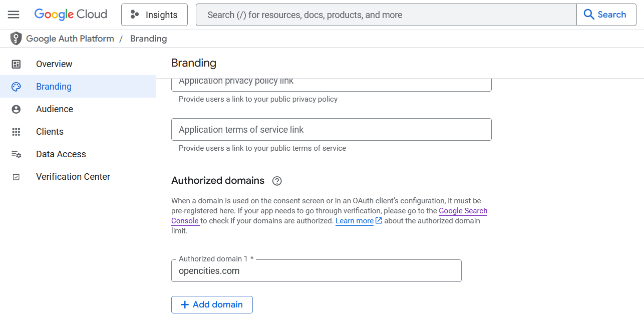Open the Authorized domains help tooltip
644x331 pixels.
(277, 181)
